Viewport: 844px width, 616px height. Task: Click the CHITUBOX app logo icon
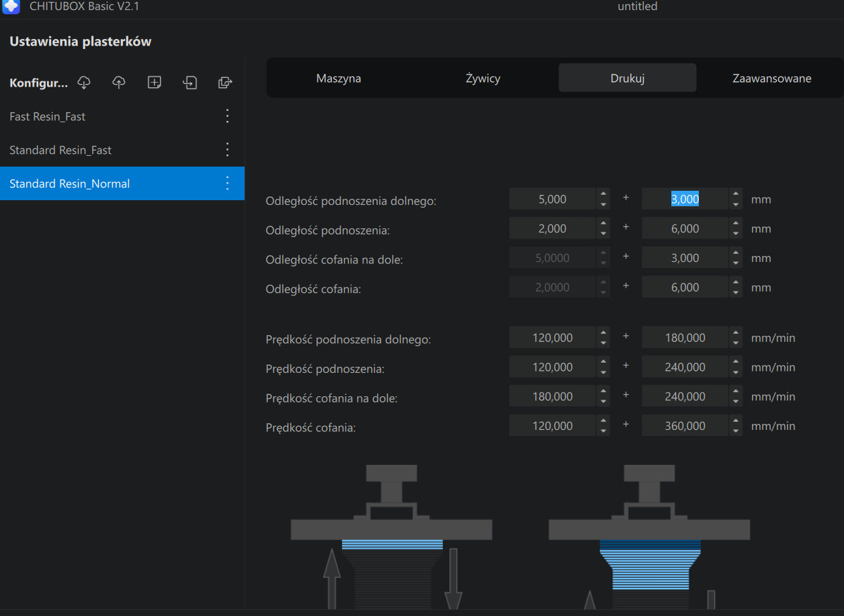click(x=11, y=7)
